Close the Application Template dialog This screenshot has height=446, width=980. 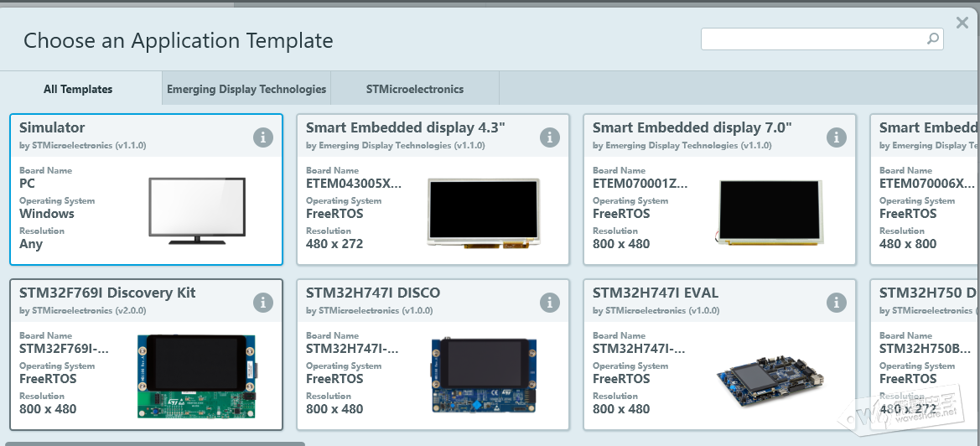pos(962,23)
